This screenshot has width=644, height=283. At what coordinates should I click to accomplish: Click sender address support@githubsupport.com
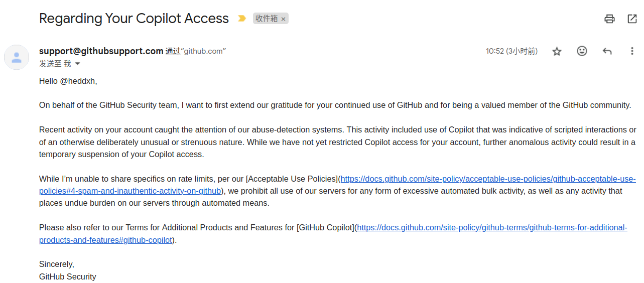coord(101,51)
